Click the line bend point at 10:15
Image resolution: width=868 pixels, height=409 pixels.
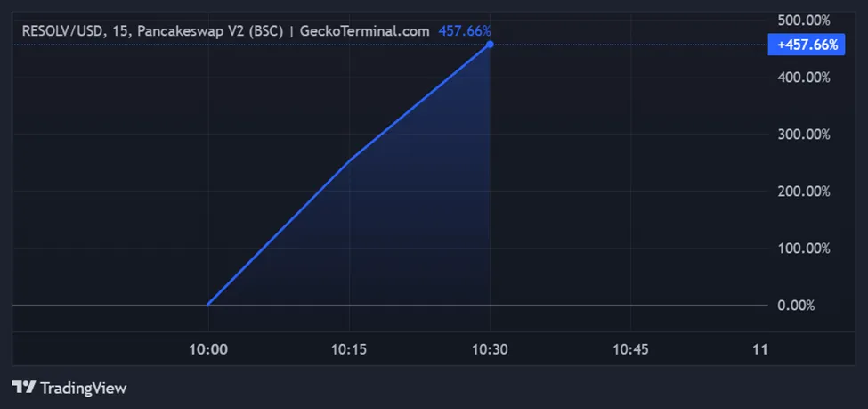coord(349,161)
